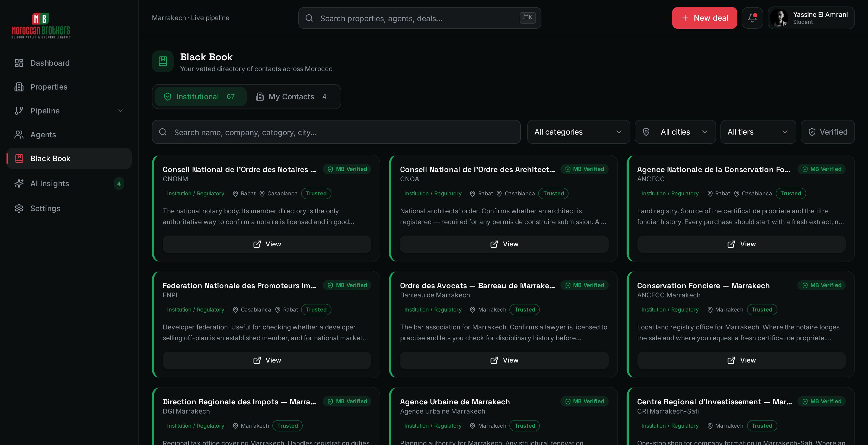Click the Black Book bookmark icon in sidebar
The image size is (868, 445).
pos(19,158)
